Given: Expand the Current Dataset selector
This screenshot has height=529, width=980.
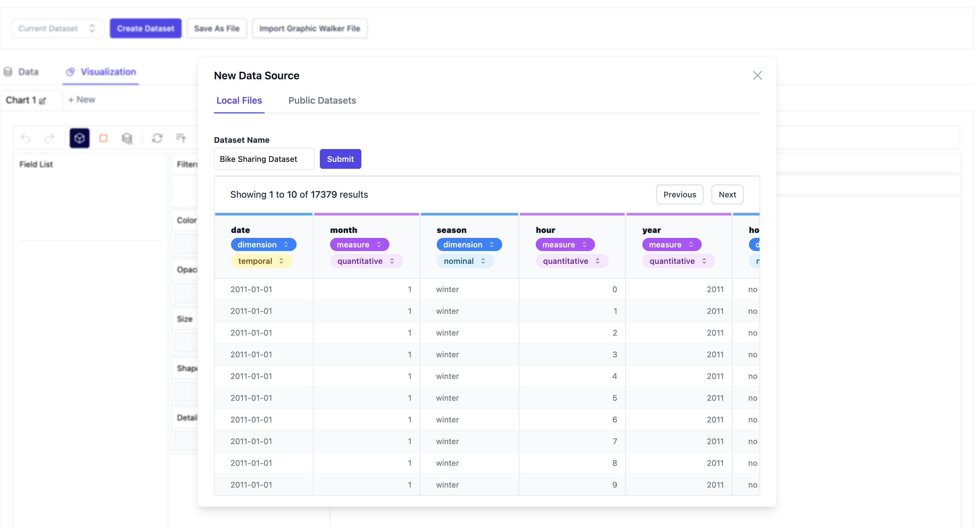Looking at the screenshot, I should (x=57, y=29).
